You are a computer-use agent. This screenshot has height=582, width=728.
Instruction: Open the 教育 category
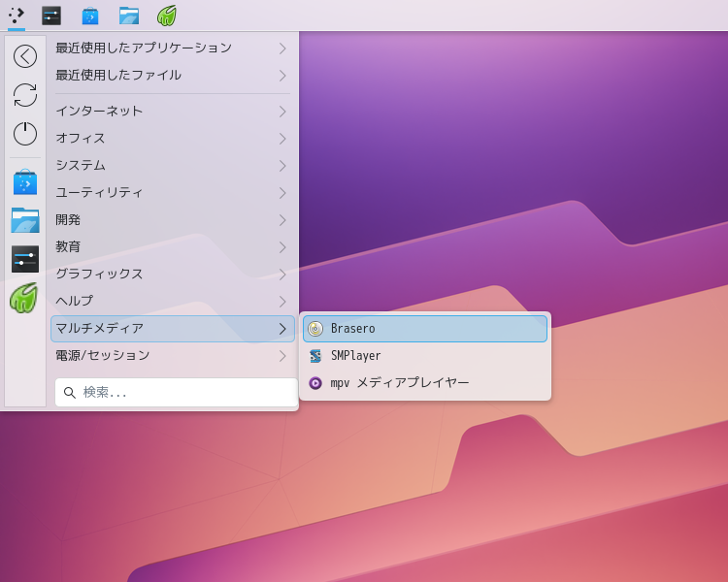(x=172, y=247)
